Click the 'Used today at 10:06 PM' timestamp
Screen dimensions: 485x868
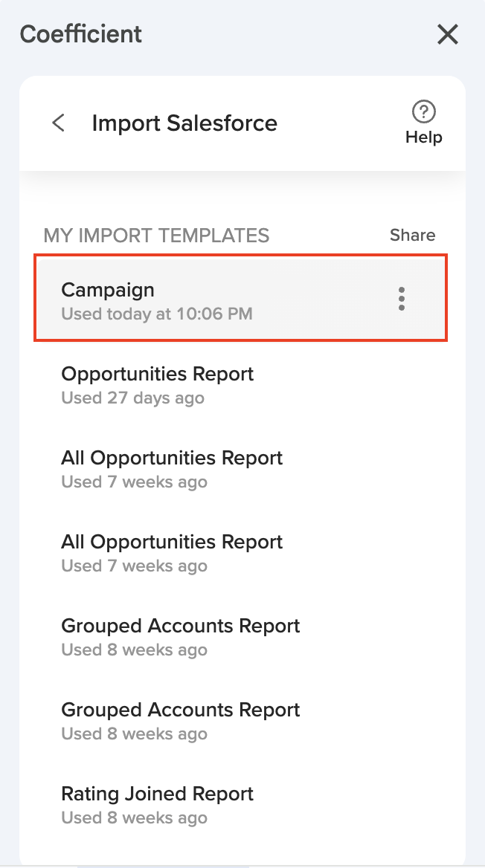coord(157,314)
